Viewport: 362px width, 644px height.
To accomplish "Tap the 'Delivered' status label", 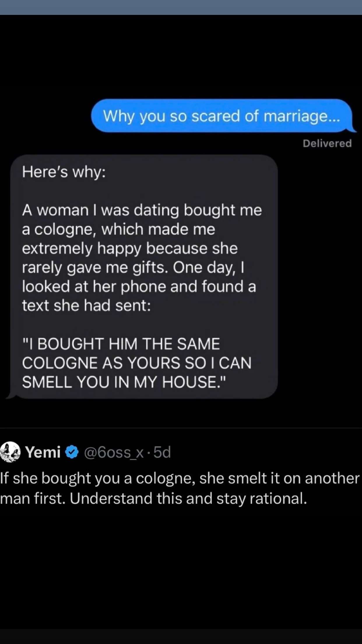I will 327,143.
